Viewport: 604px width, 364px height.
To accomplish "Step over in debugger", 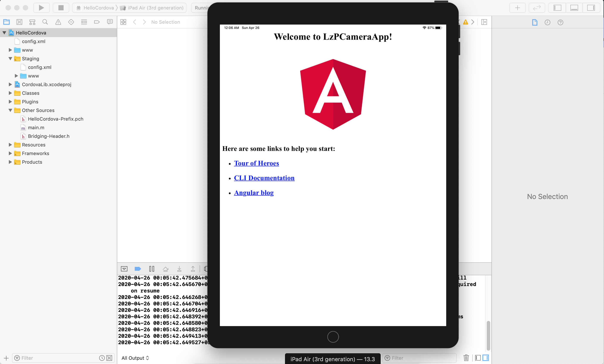I will [166, 269].
